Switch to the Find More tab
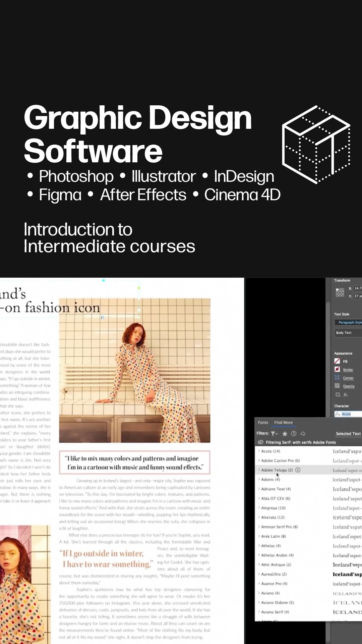Viewport: 362px width, 644px height. pos(283,422)
